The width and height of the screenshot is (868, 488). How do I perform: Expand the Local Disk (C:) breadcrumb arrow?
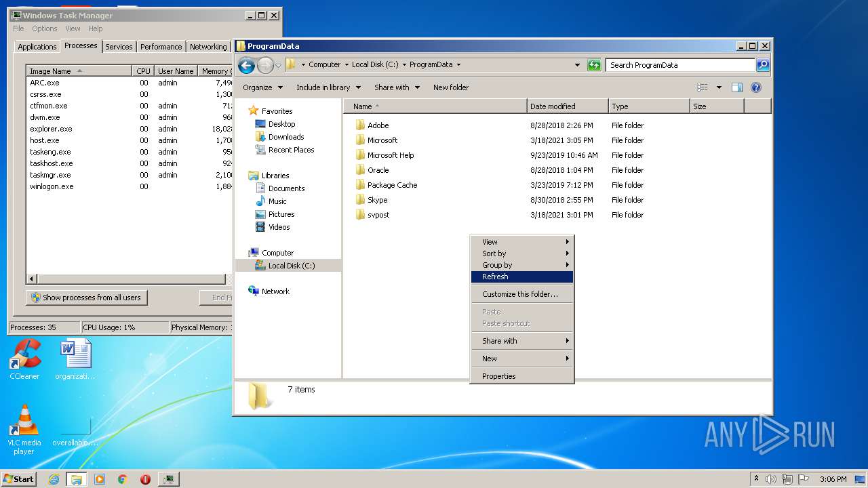(x=404, y=65)
